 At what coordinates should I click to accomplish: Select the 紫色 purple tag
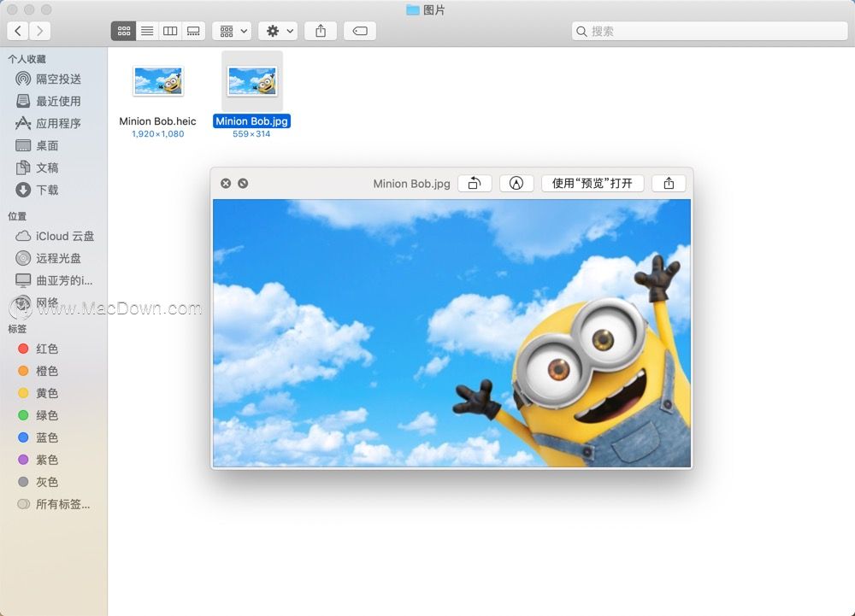coord(53,460)
